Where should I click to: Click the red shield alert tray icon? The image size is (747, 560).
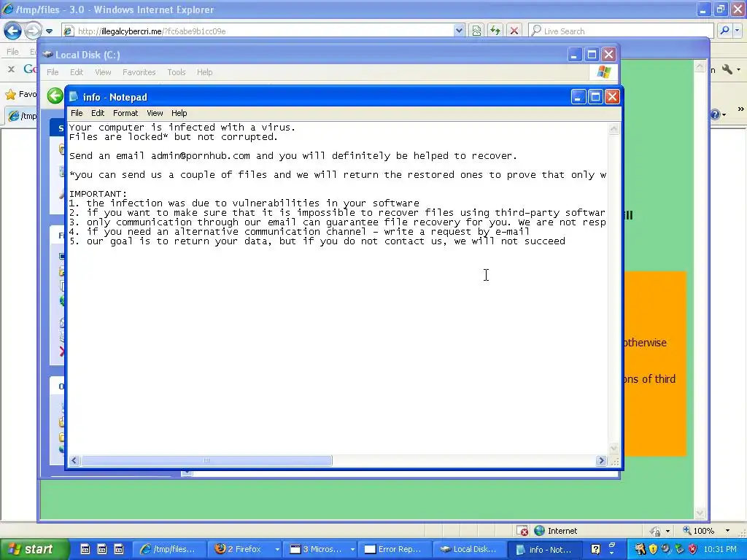[693, 549]
